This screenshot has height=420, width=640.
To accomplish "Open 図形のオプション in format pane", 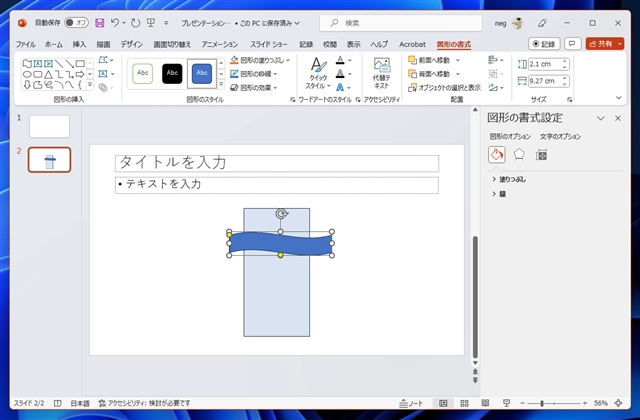I will tap(510, 136).
